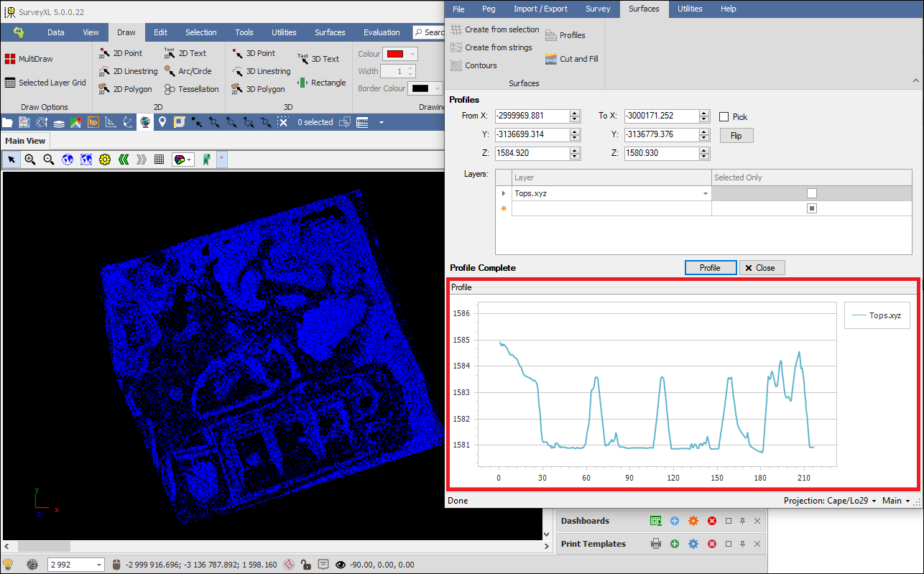Image resolution: width=924 pixels, height=574 pixels.
Task: Click the padlock icon in status bar
Action: [x=305, y=565]
